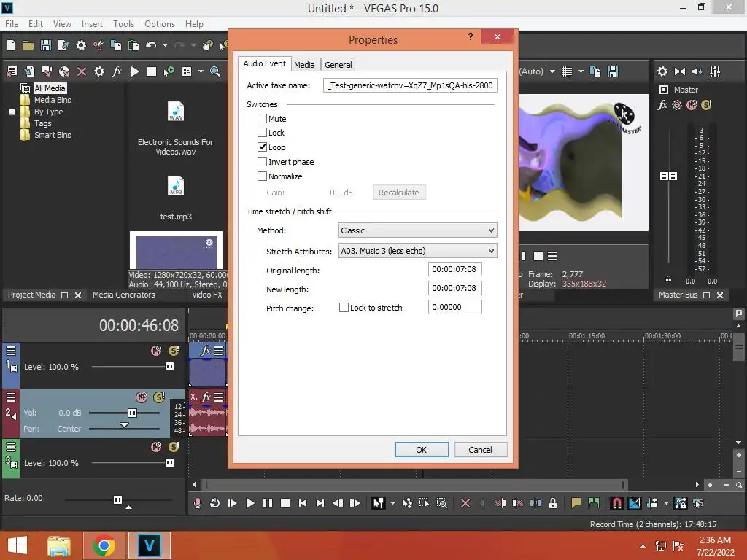The image size is (747, 560).
Task: Click the Help question mark in Properties
Action: (471, 36)
